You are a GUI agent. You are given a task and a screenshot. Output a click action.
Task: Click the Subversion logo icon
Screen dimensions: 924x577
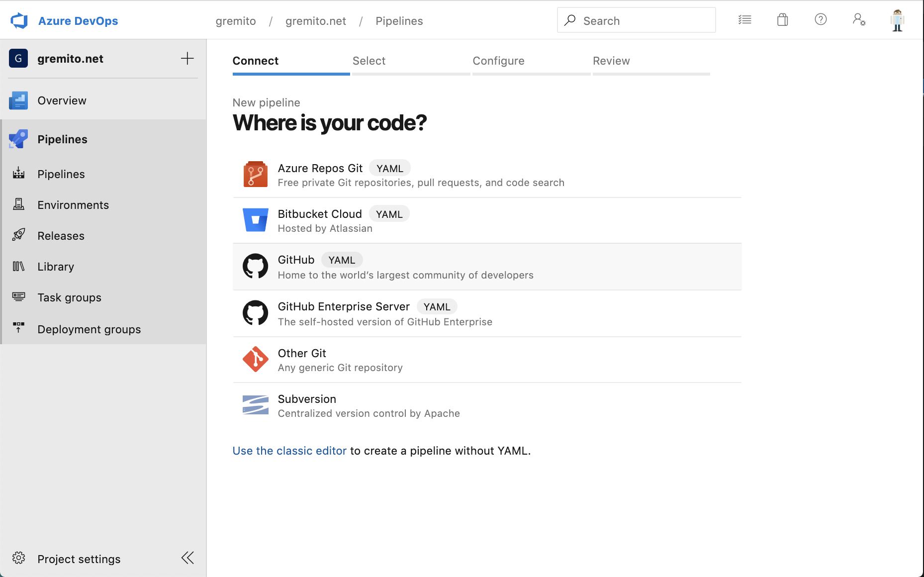coord(256,405)
